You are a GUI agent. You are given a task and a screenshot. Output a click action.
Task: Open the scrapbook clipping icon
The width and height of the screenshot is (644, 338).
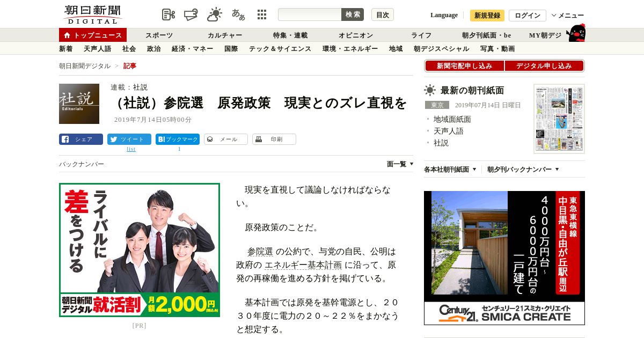(169, 14)
